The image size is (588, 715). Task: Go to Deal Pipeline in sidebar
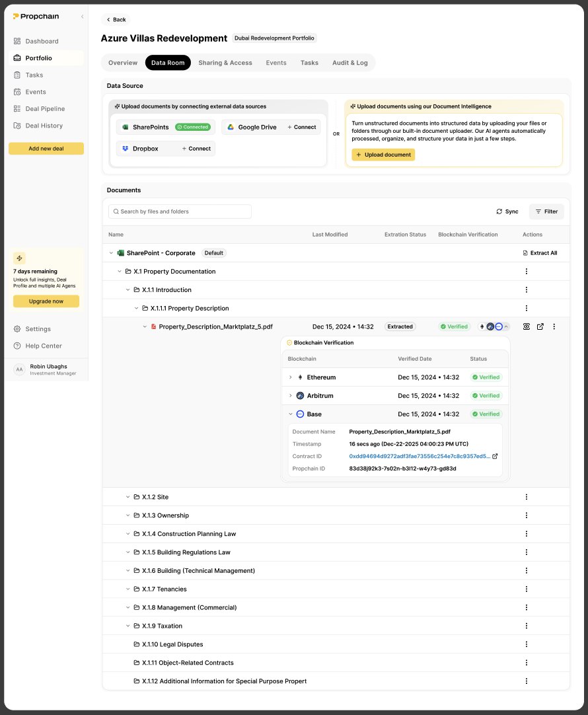pos(46,108)
